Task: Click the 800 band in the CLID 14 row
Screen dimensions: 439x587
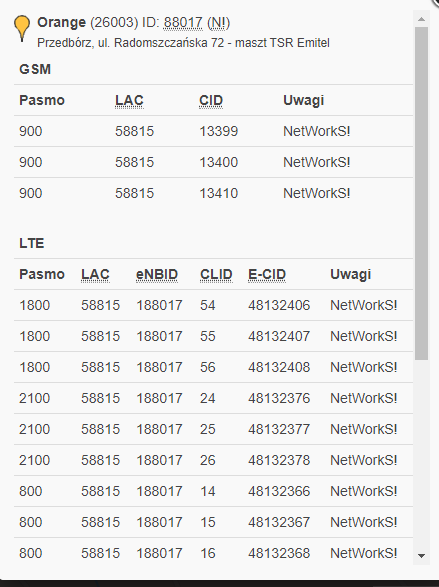Action: click(x=31, y=492)
